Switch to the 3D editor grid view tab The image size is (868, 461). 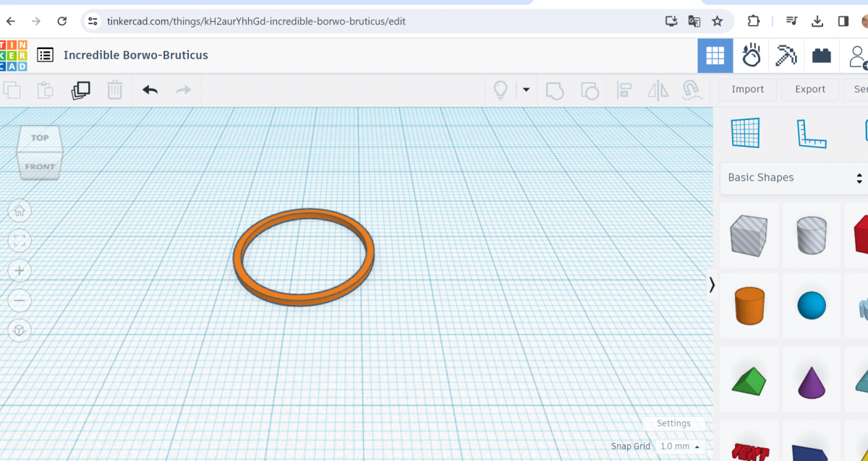(x=715, y=55)
